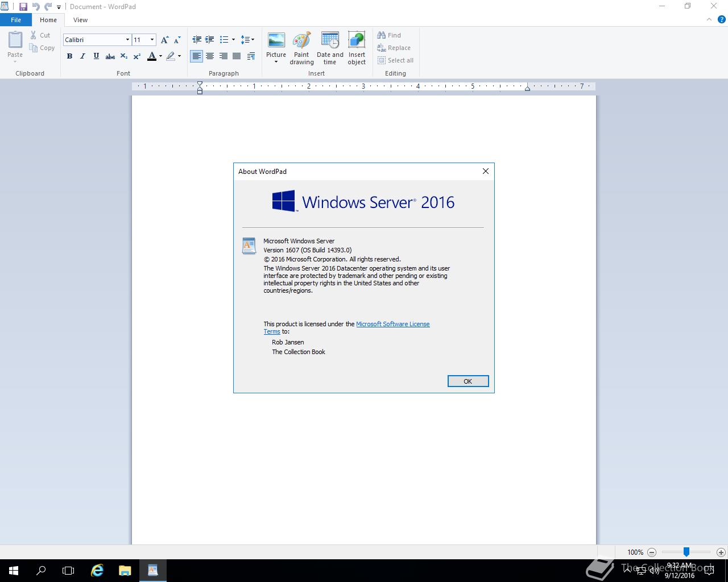The height and width of the screenshot is (582, 728).
Task: Click the Picture insert icon
Action: [x=276, y=40]
